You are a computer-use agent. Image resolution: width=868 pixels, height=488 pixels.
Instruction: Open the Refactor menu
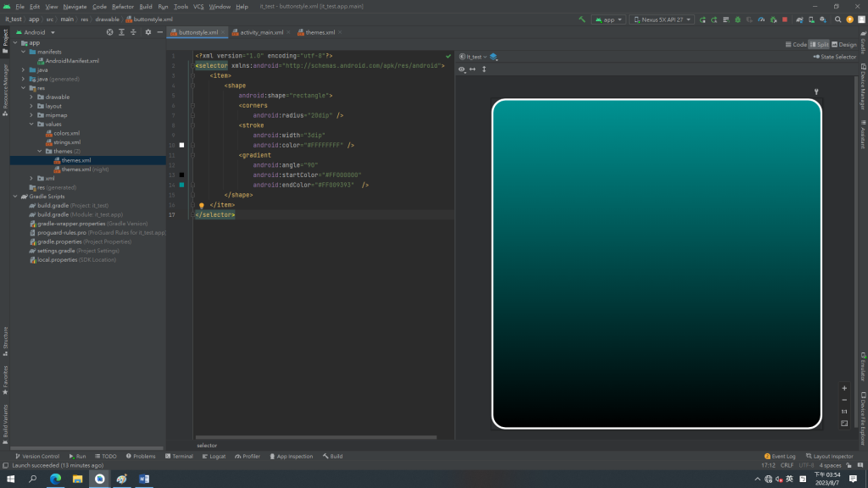[x=122, y=7]
